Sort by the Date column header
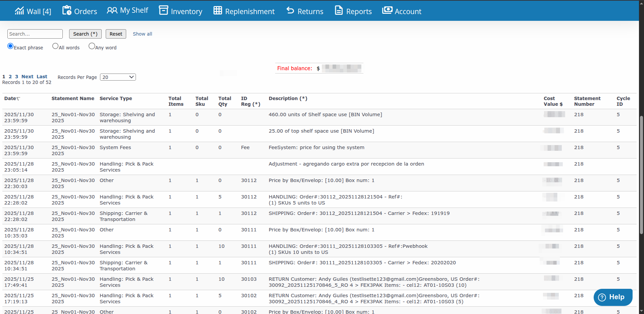This screenshot has width=644, height=314. click(x=10, y=98)
